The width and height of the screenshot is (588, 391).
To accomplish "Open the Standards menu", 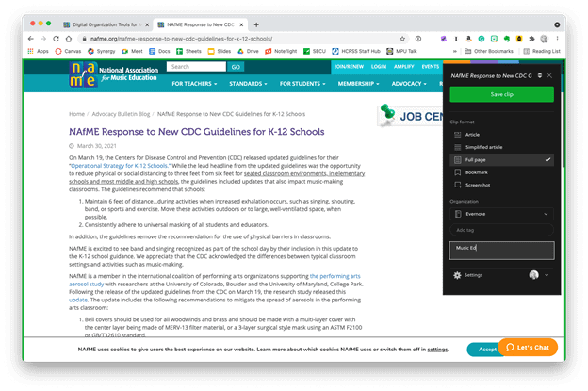I will point(248,84).
